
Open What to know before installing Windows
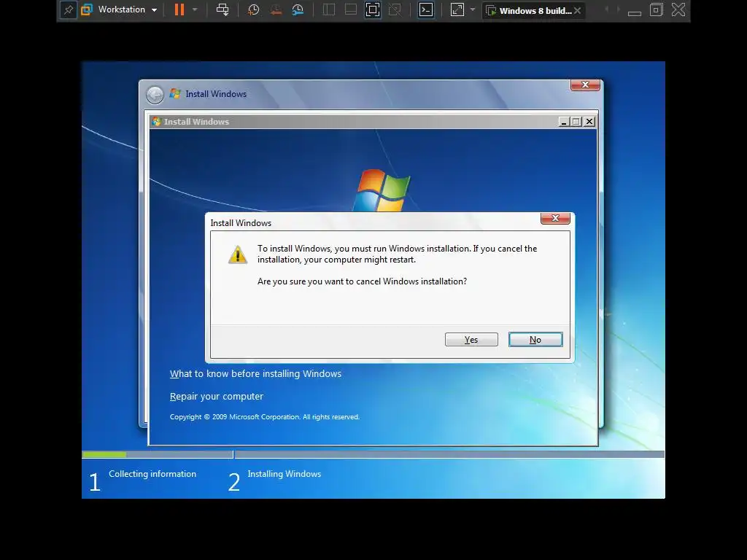pyautogui.click(x=255, y=374)
